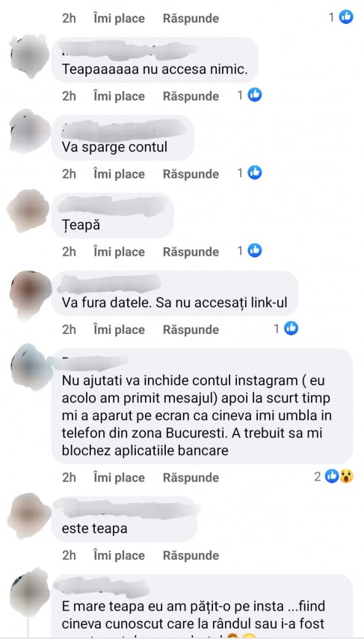
Task: Open the wow emoji reaction on Instagram comment
Action: click(x=346, y=476)
